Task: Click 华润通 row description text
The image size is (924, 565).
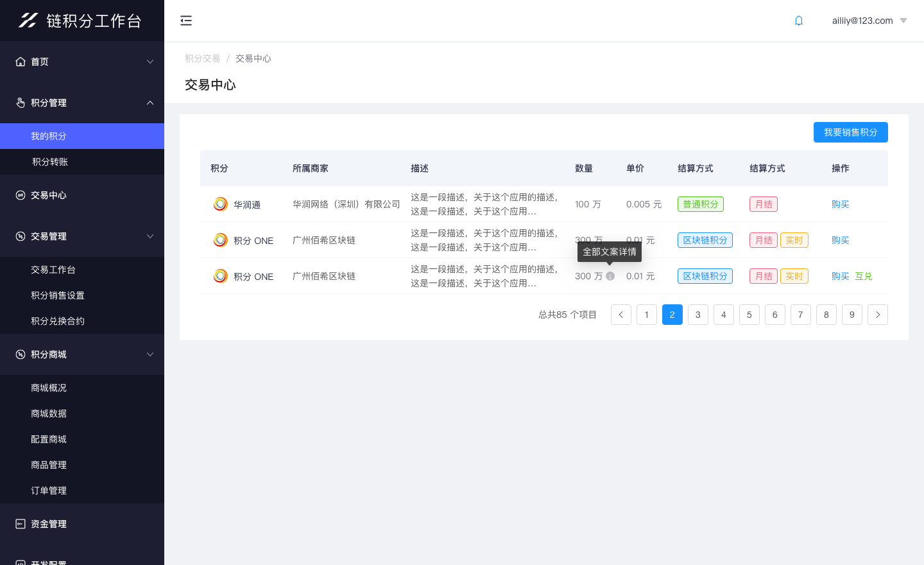Action: click(x=484, y=204)
